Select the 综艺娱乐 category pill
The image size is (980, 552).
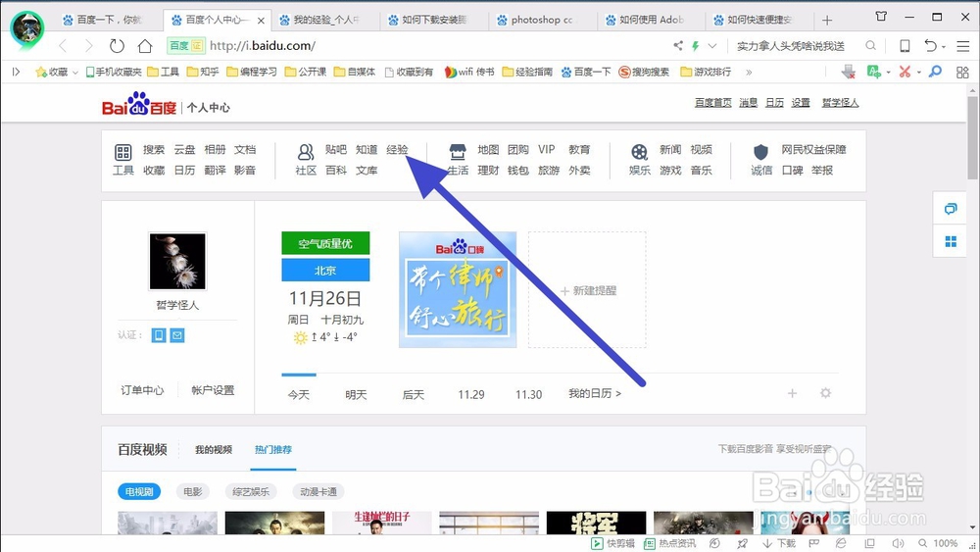click(x=251, y=492)
